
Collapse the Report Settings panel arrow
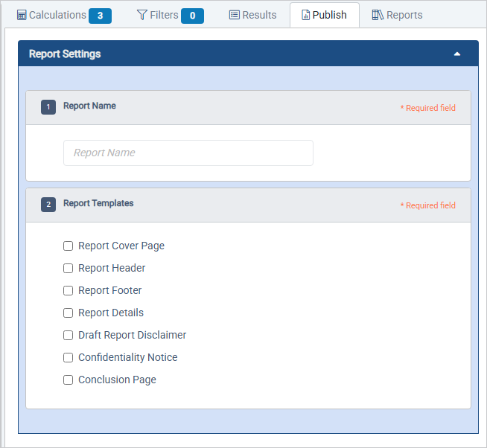[456, 54]
